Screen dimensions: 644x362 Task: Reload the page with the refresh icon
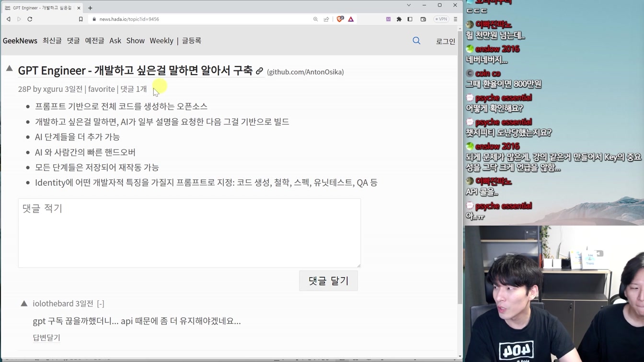coord(30,19)
